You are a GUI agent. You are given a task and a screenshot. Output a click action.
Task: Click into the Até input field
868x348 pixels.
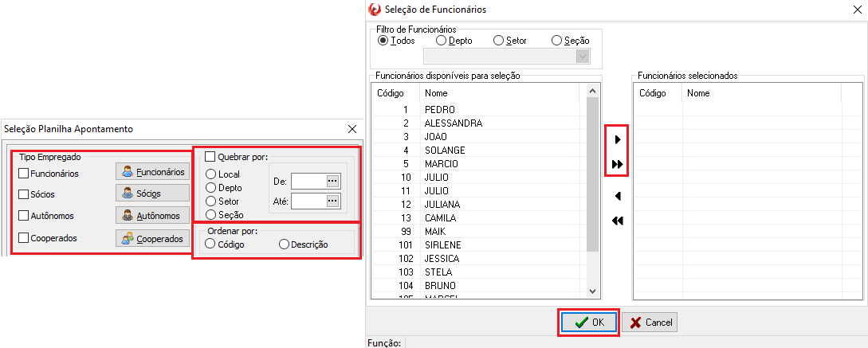[308, 201]
